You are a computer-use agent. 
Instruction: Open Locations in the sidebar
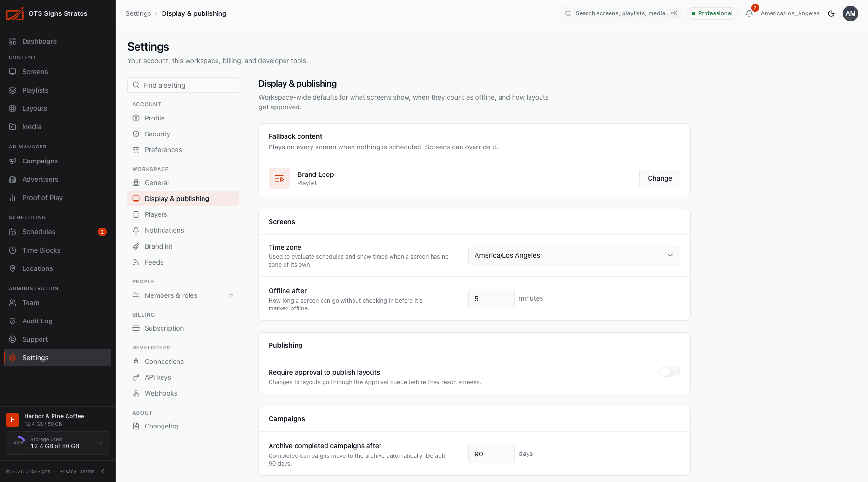point(58,268)
